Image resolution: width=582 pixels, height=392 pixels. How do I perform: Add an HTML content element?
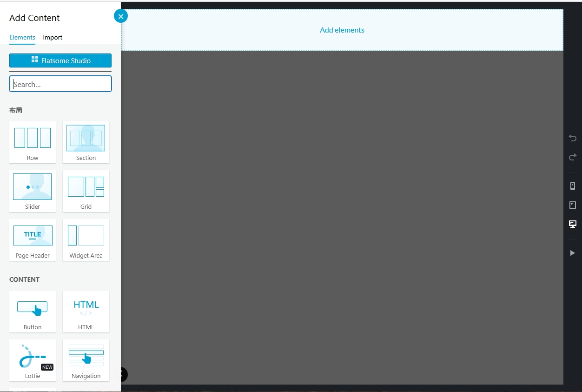coord(86,312)
